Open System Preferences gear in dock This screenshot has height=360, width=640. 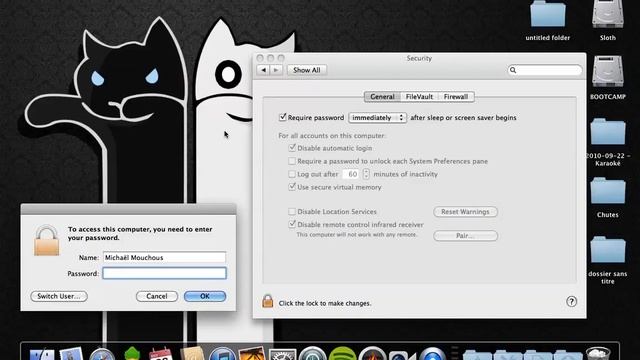tap(282, 354)
